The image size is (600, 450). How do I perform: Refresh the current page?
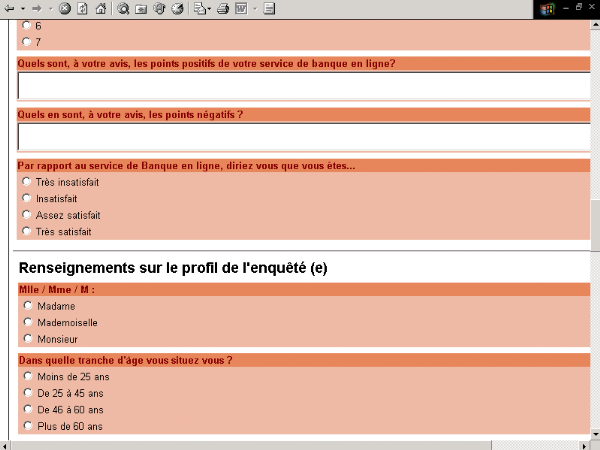coord(82,8)
